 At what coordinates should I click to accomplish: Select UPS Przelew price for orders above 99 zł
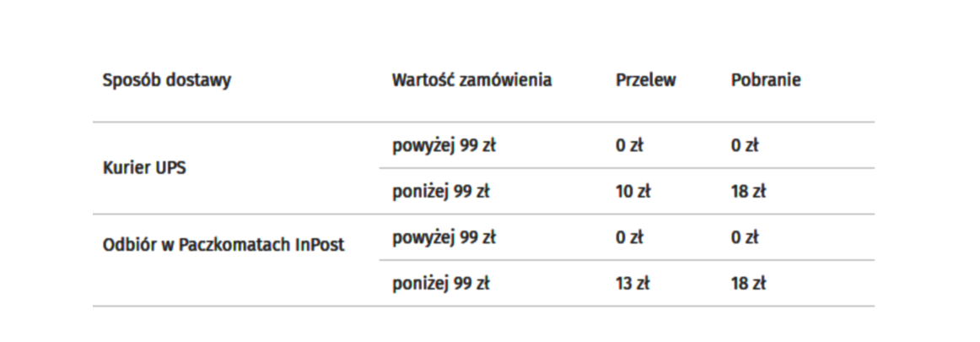click(629, 145)
